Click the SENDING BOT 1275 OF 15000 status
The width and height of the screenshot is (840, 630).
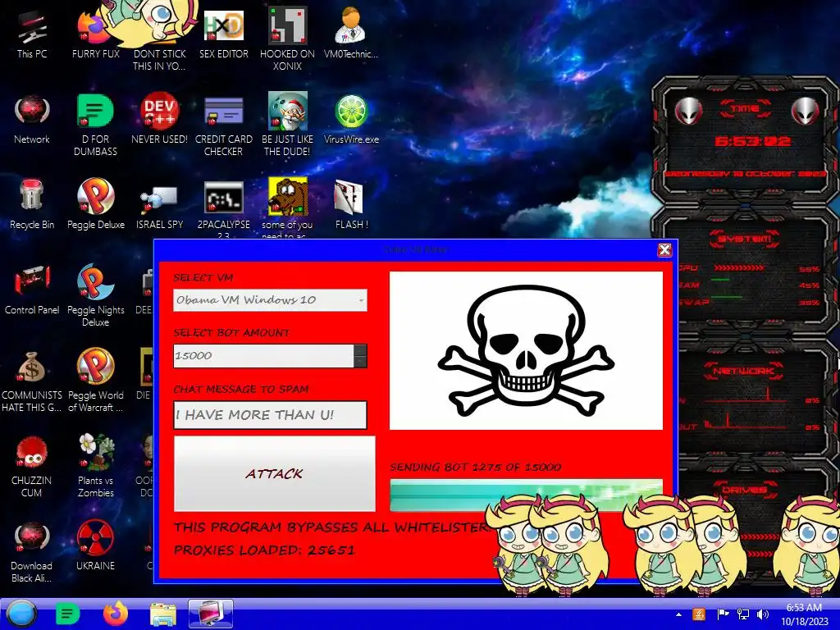[476, 467]
